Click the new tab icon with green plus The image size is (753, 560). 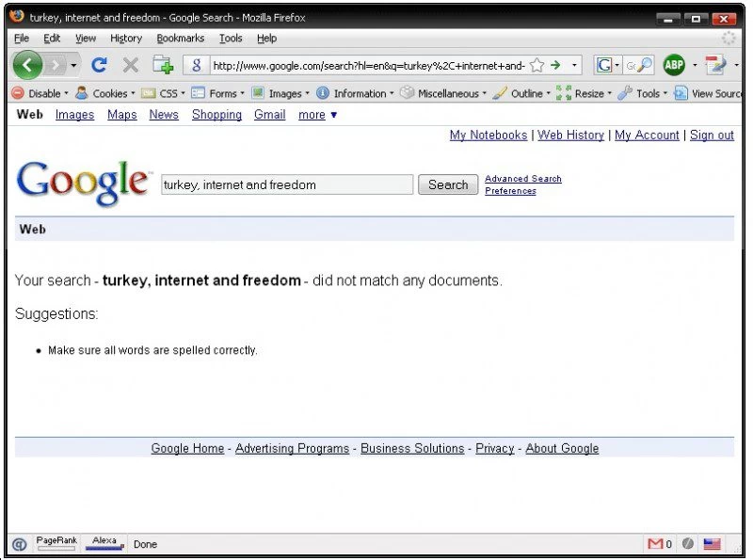pos(163,65)
